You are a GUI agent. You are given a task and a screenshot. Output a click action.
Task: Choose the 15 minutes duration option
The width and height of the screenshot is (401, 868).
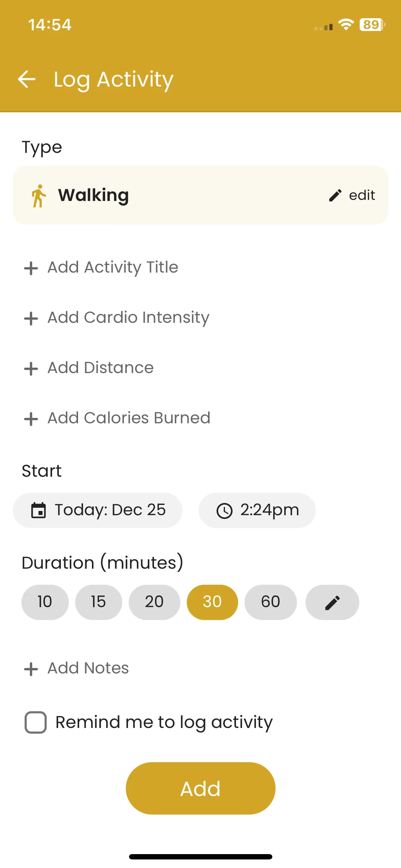pyautogui.click(x=98, y=602)
